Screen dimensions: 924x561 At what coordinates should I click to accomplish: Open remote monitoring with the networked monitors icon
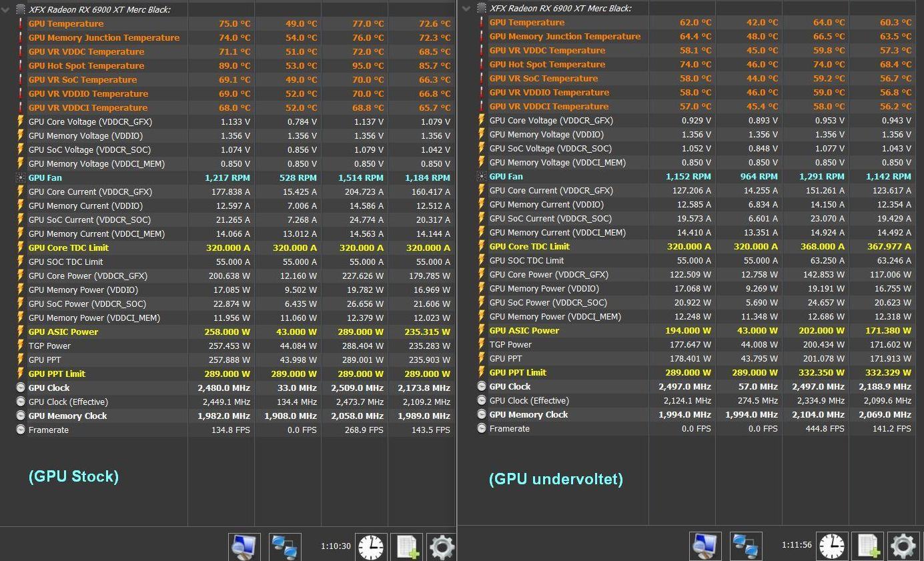pos(286,546)
